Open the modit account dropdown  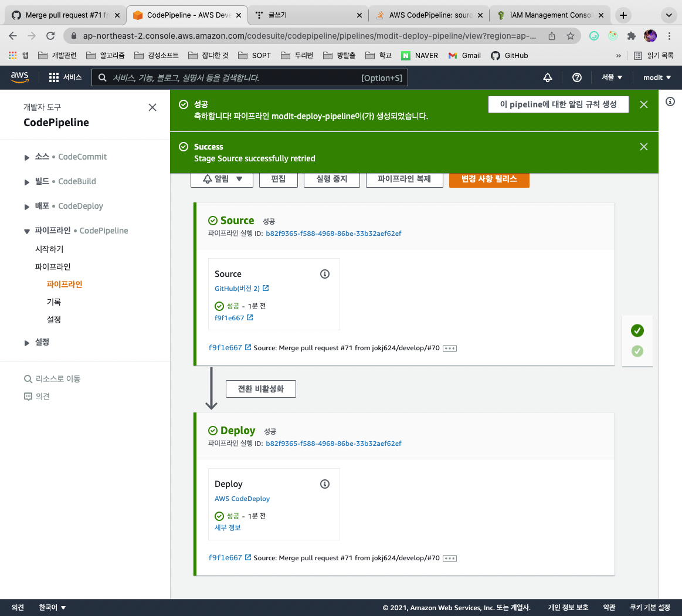pyautogui.click(x=657, y=77)
